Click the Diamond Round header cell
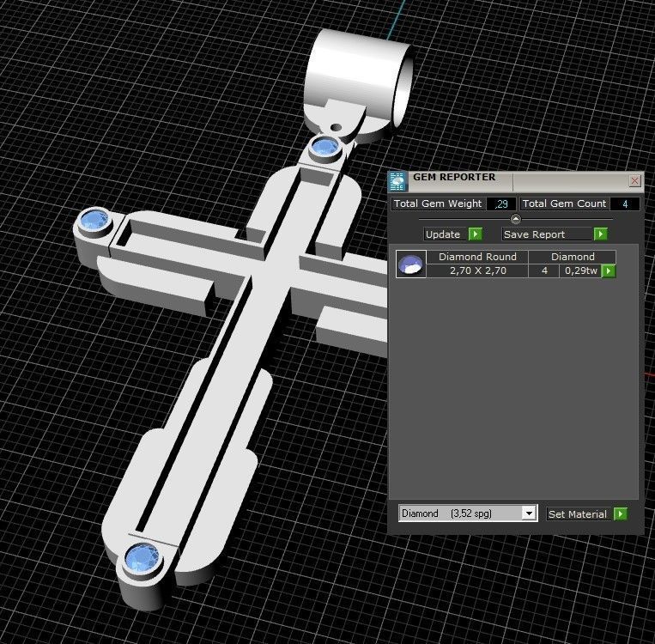This screenshot has width=655, height=644. [477, 257]
